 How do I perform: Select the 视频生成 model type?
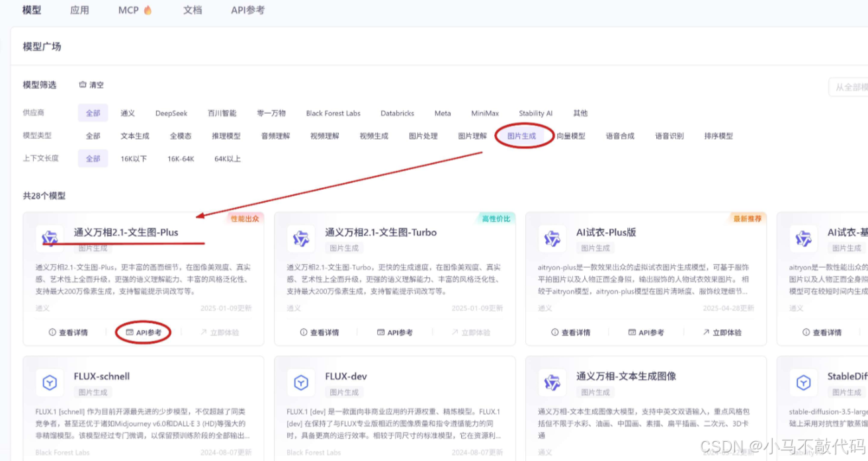[373, 136]
